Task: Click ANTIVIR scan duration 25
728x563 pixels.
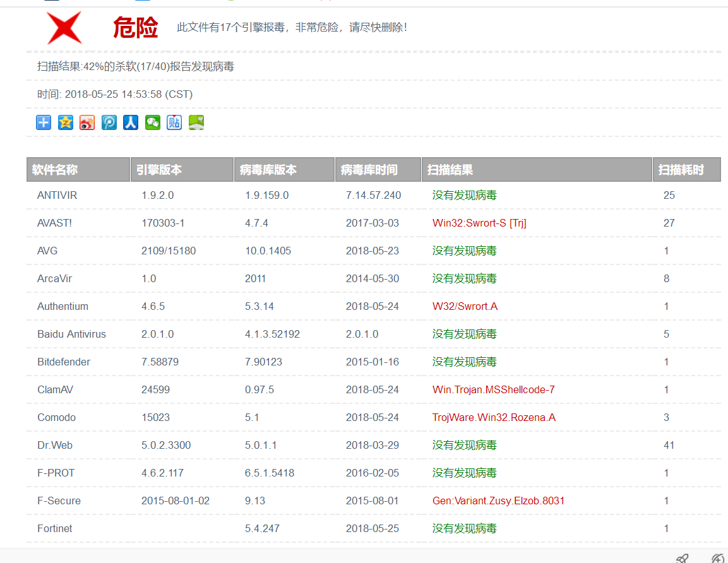Action: [x=669, y=196]
